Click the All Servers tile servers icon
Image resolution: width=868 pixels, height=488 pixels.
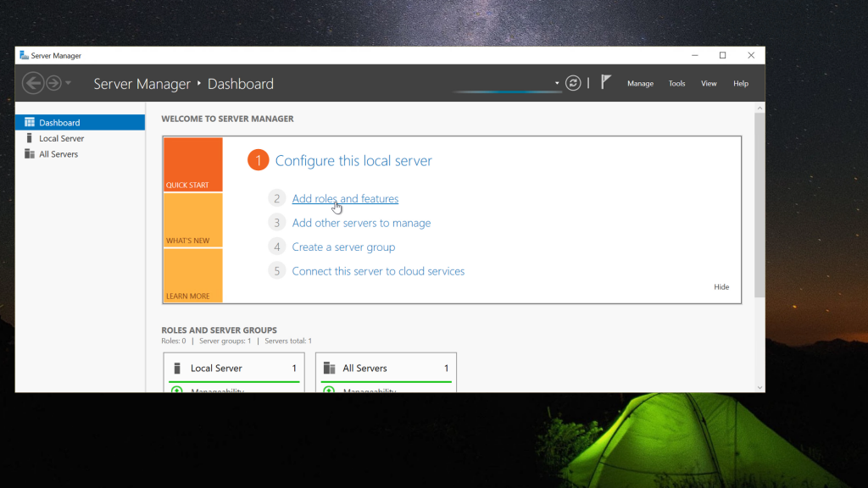pyautogui.click(x=330, y=368)
